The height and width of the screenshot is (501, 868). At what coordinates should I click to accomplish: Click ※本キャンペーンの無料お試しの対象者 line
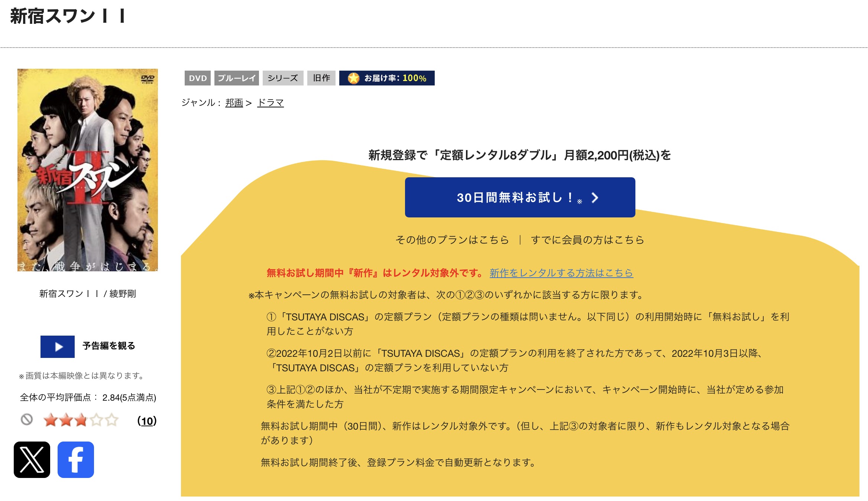pyautogui.click(x=446, y=295)
